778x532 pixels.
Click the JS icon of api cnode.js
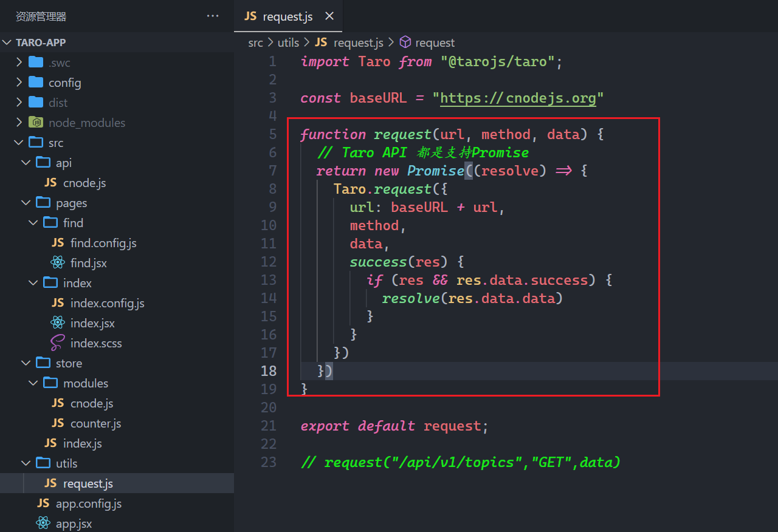coord(50,183)
